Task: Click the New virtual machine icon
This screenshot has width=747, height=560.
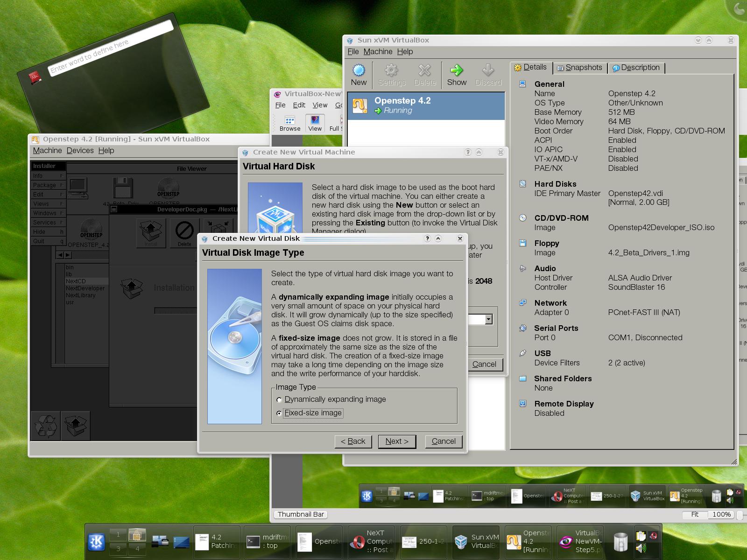Action: (359, 74)
